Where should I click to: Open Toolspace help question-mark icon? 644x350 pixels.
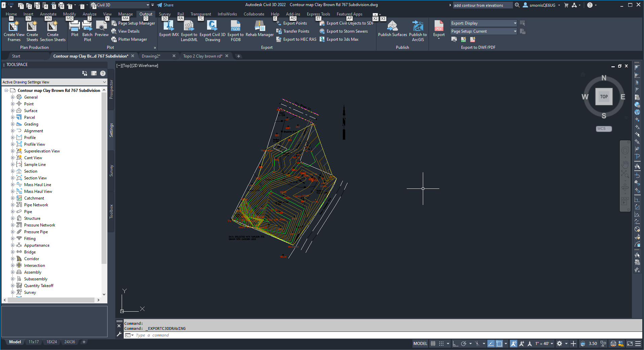[103, 73]
